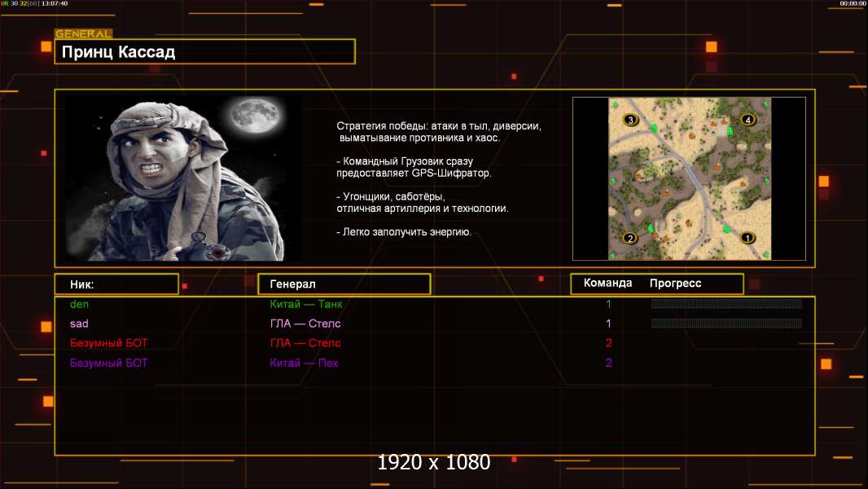Click the full moon in the portrait
868x489 pixels.
250,117
